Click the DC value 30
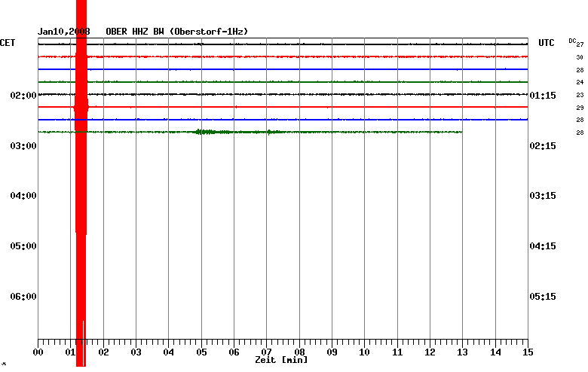Viewport: 588px width, 372px height. coord(580,57)
